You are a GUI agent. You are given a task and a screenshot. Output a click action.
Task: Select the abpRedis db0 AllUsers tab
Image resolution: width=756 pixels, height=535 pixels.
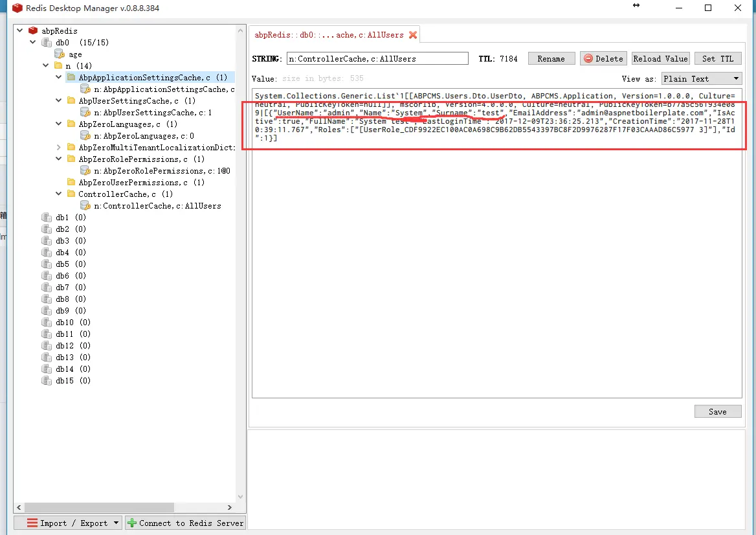[x=329, y=35]
